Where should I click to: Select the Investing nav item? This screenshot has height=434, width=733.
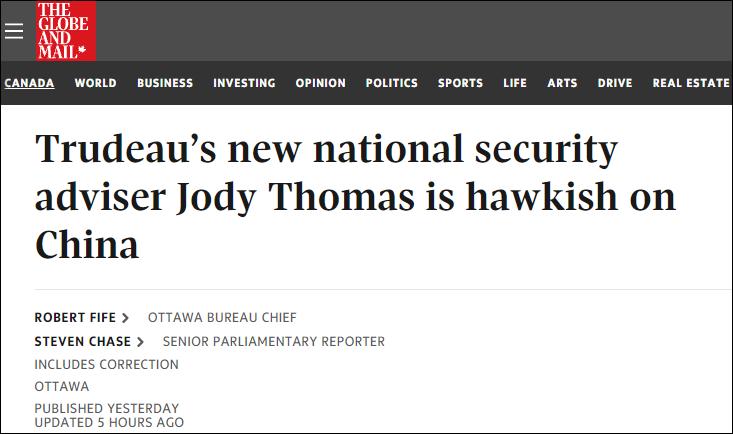(x=244, y=83)
